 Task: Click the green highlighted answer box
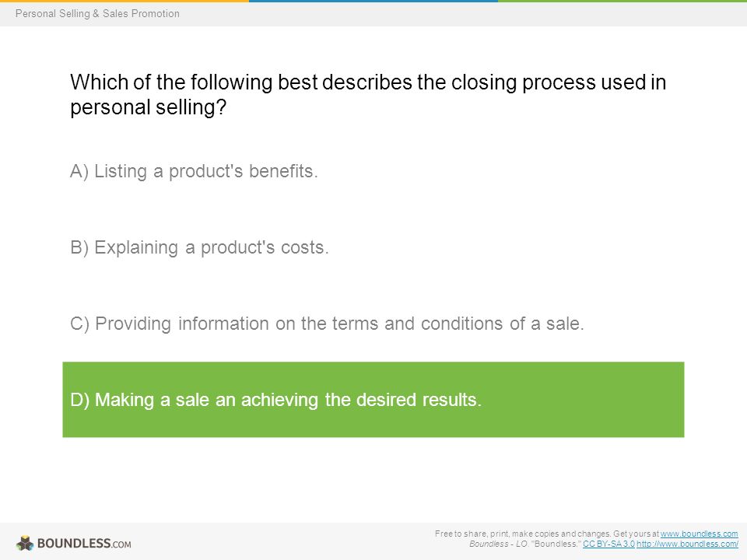373,400
